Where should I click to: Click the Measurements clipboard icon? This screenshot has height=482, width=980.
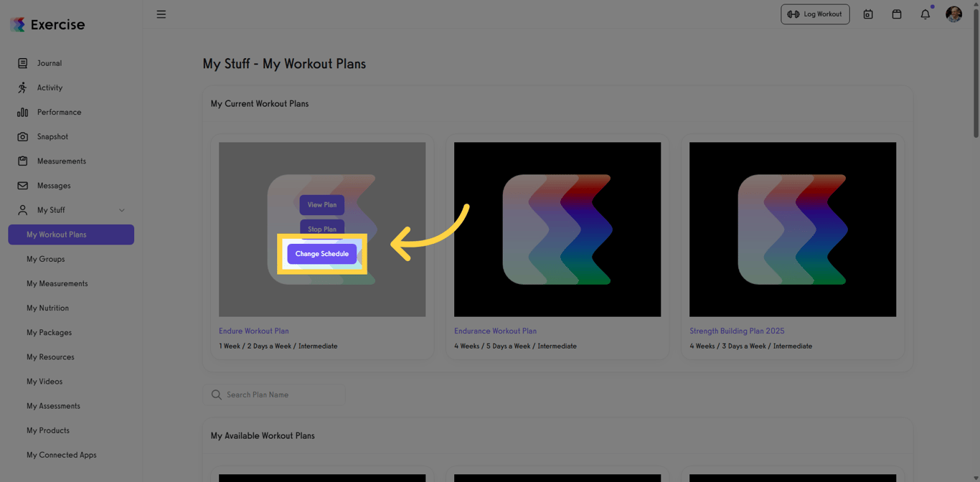(22, 161)
